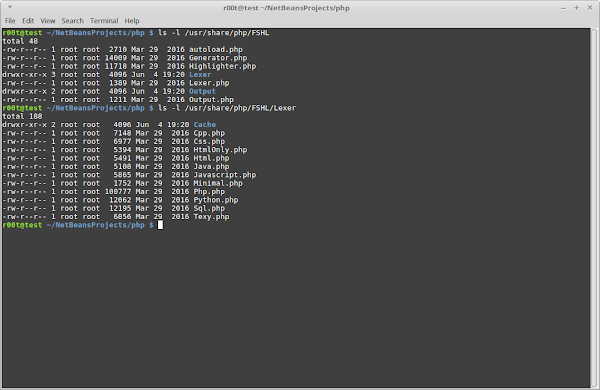Open the View menu
This screenshot has width=600, height=390.
click(x=48, y=21)
